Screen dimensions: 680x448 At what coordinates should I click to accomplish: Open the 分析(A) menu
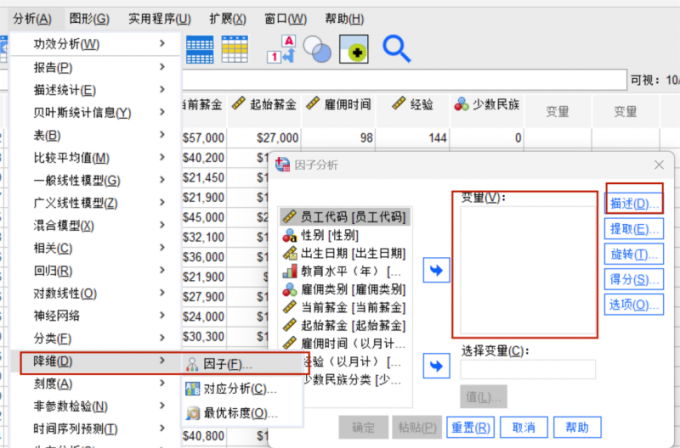click(32, 19)
